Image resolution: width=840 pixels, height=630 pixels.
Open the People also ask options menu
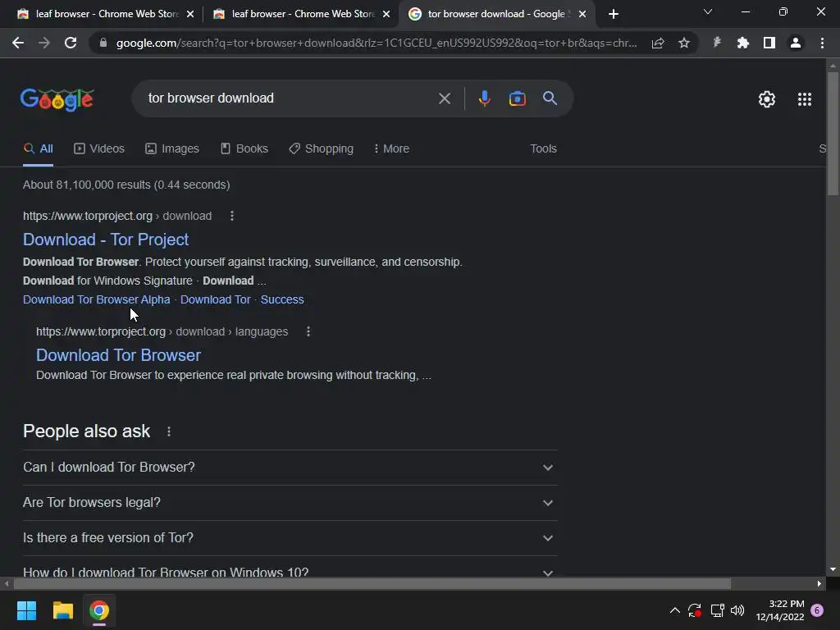[x=169, y=431]
